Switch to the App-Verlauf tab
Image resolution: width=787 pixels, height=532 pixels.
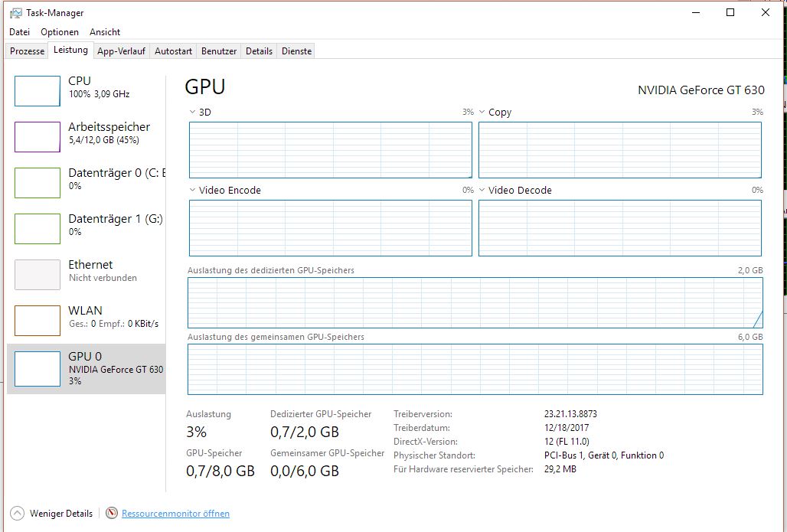tap(122, 51)
